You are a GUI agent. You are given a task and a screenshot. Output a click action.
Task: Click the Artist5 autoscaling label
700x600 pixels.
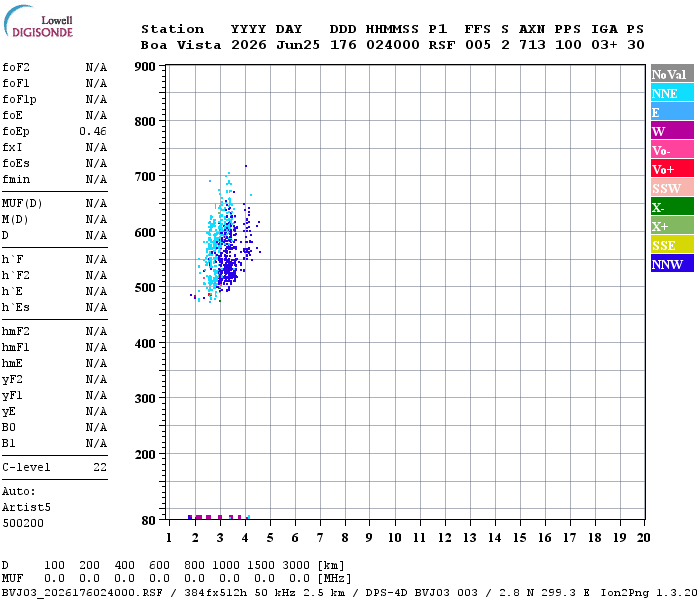(26, 508)
